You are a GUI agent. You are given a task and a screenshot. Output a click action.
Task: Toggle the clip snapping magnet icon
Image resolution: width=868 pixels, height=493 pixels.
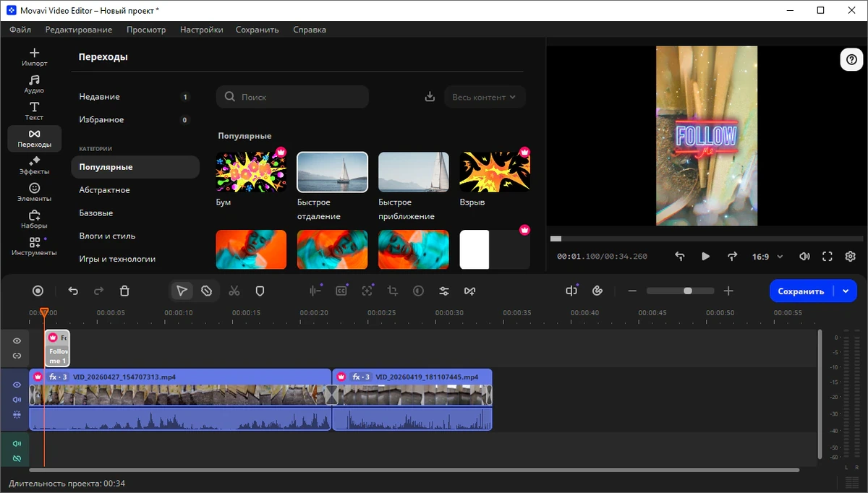[x=597, y=291]
